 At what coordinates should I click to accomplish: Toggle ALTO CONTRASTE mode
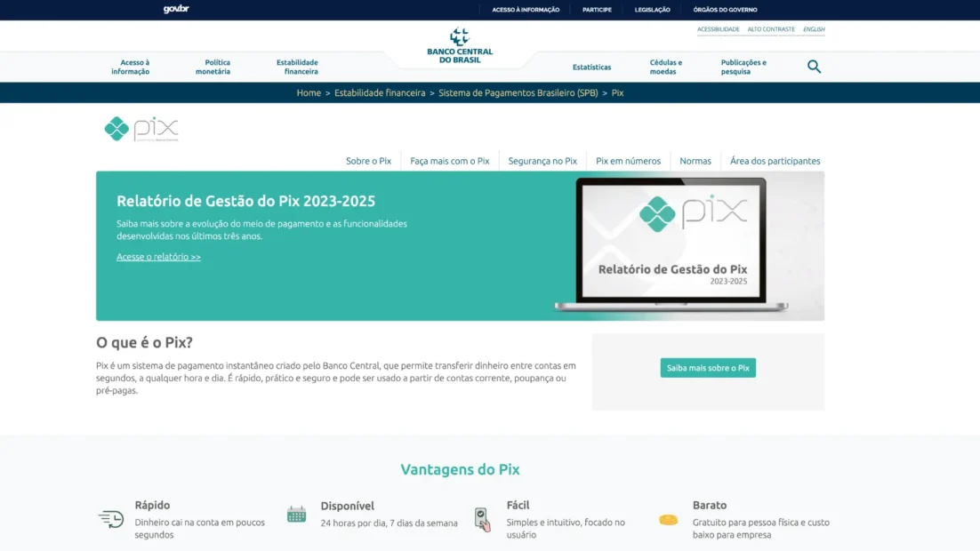click(x=771, y=29)
